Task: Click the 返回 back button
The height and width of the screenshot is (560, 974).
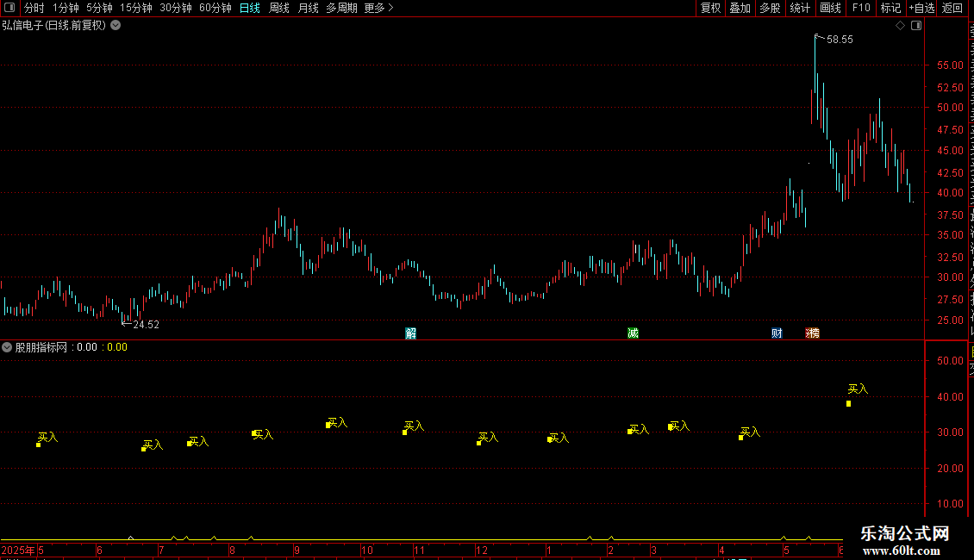Action: pyautogui.click(x=952, y=8)
